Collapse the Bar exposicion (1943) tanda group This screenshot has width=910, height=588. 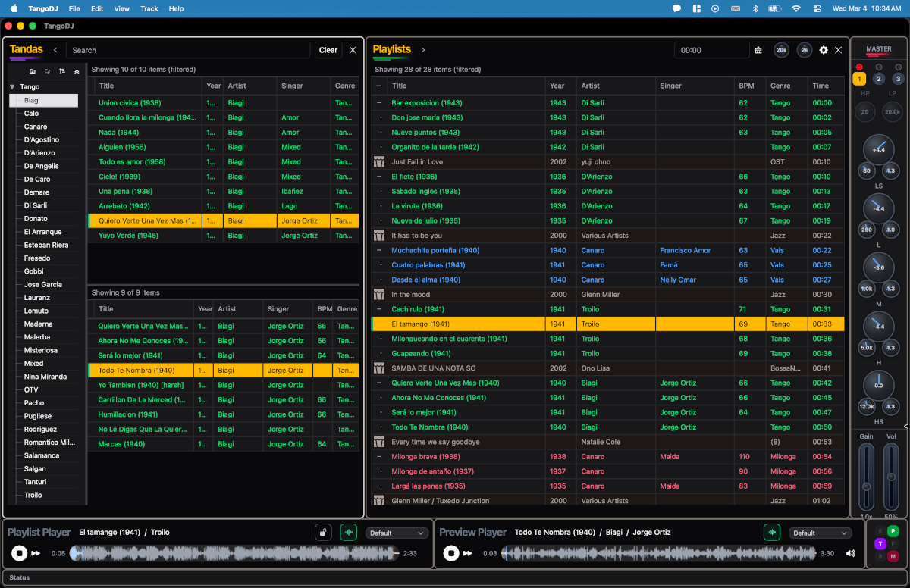coord(379,103)
